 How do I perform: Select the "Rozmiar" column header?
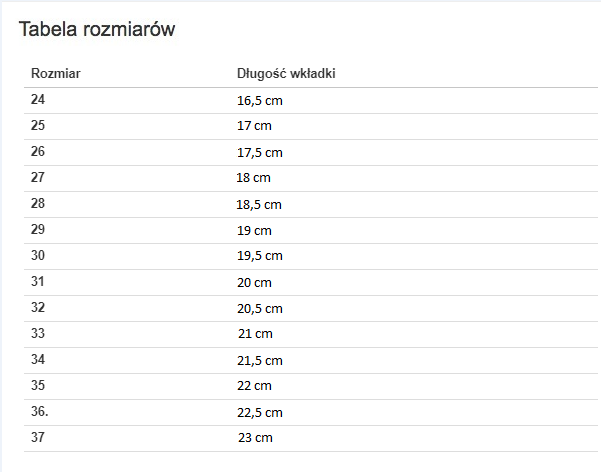56,74
